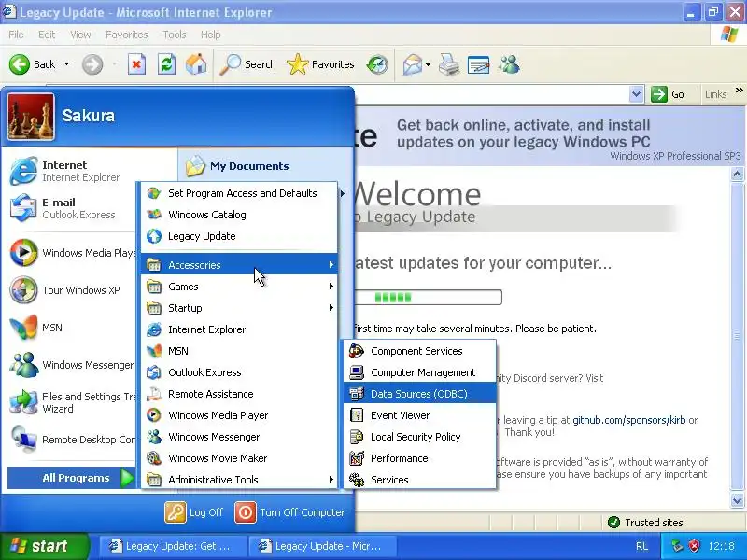Screen dimensions: 747x560
Task: Click Log Off button
Action: [194, 512]
